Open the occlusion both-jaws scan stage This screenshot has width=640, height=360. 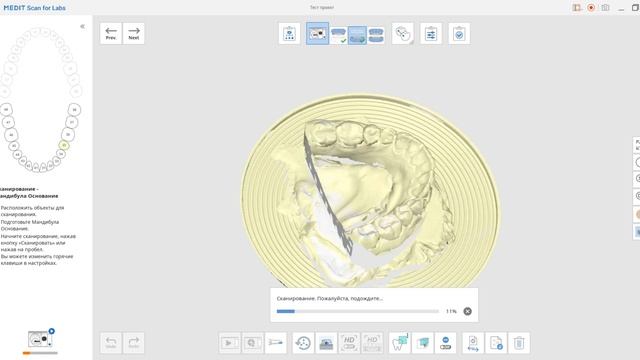376,35
